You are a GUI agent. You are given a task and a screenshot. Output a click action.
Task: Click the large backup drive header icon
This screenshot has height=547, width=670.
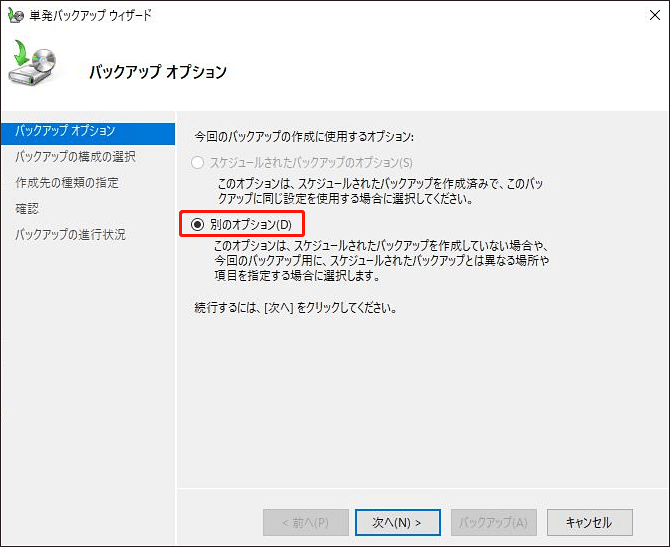[x=33, y=63]
